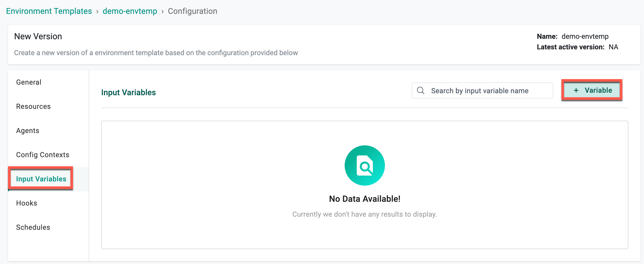The width and height of the screenshot is (644, 264).
Task: Click the Name value 'demo-envtemp' in header
Action: (585, 36)
